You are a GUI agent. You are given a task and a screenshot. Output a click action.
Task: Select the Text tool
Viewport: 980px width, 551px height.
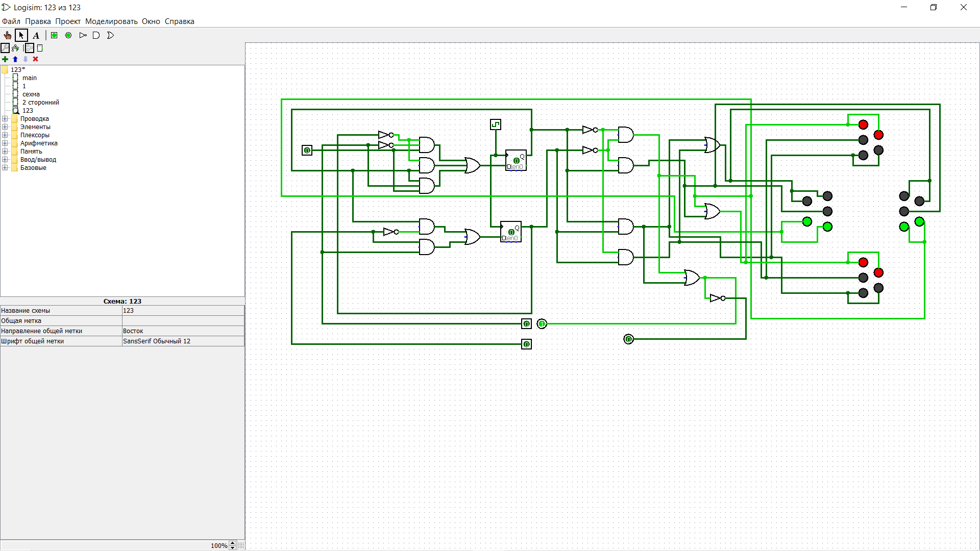pos(36,35)
